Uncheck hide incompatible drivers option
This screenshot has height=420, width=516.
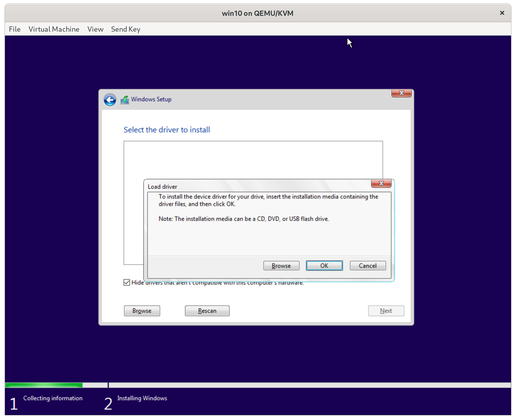click(127, 282)
